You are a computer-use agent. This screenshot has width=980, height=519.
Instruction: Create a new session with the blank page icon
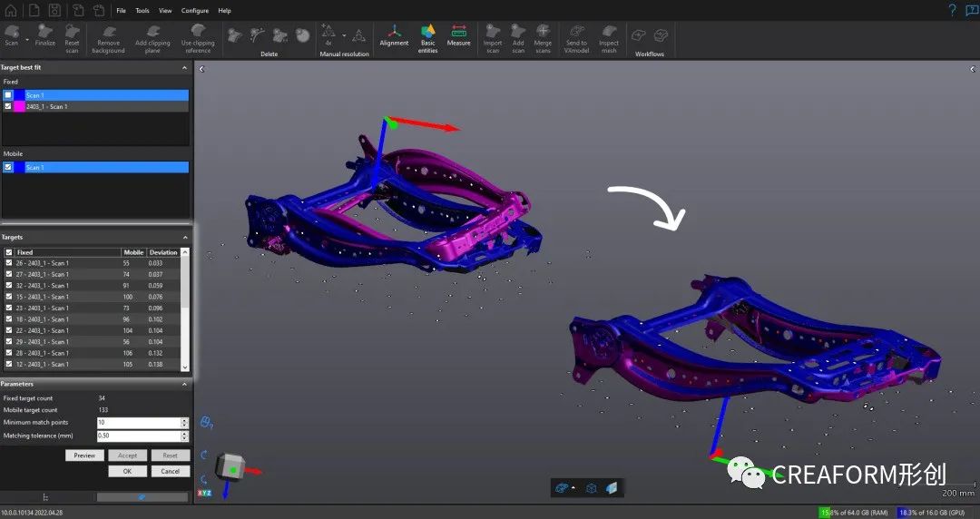point(34,10)
